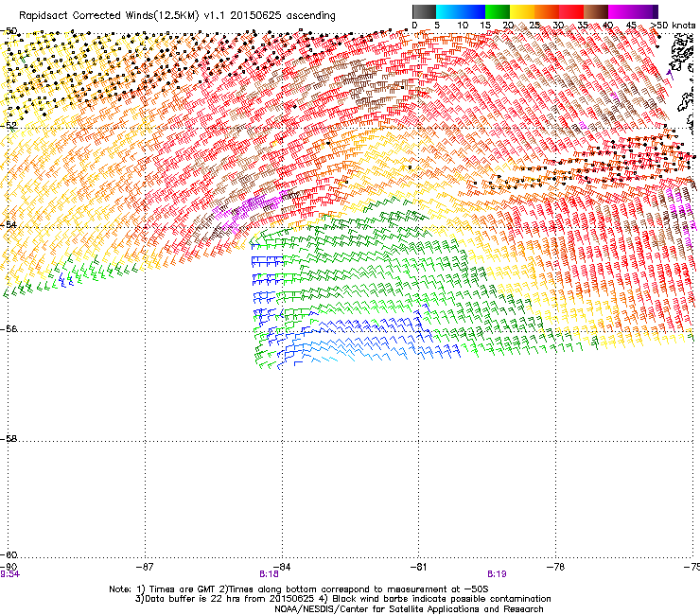The height and width of the screenshot is (615, 700).
Task: Click the purple '8:19' overpass time label
Action: tap(497, 574)
